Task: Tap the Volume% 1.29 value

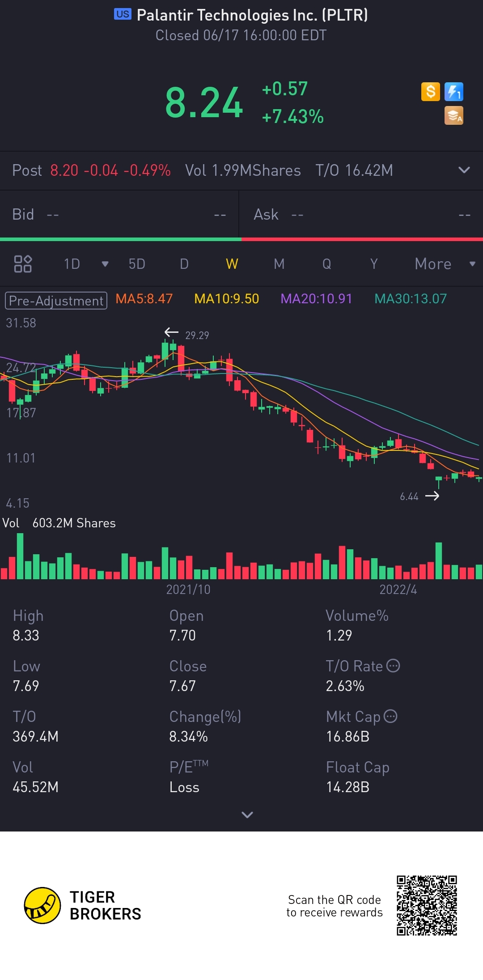Action: pyautogui.click(x=339, y=635)
